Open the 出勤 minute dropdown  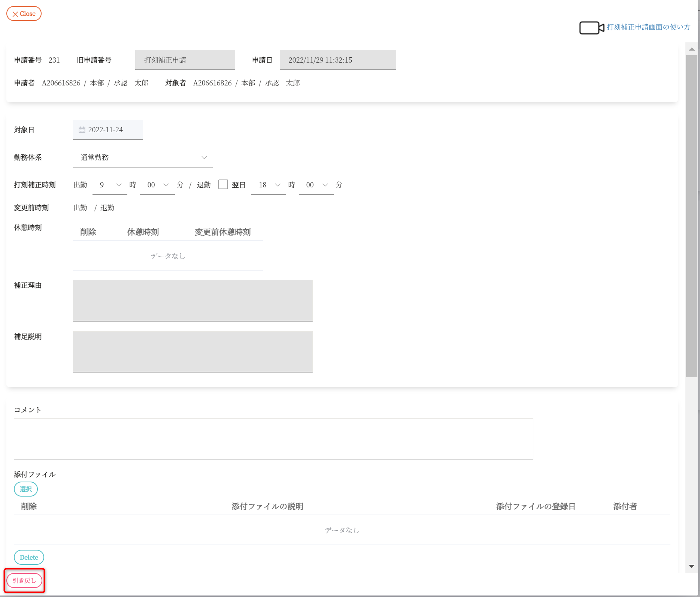157,185
